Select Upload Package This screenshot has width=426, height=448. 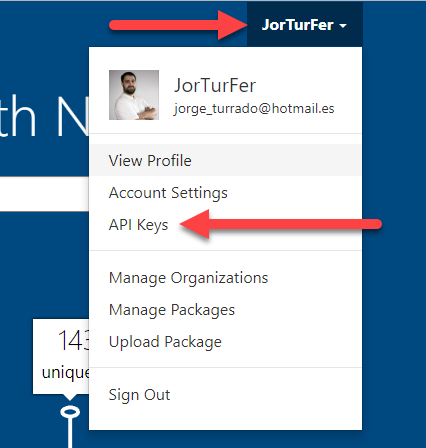pyautogui.click(x=226, y=342)
